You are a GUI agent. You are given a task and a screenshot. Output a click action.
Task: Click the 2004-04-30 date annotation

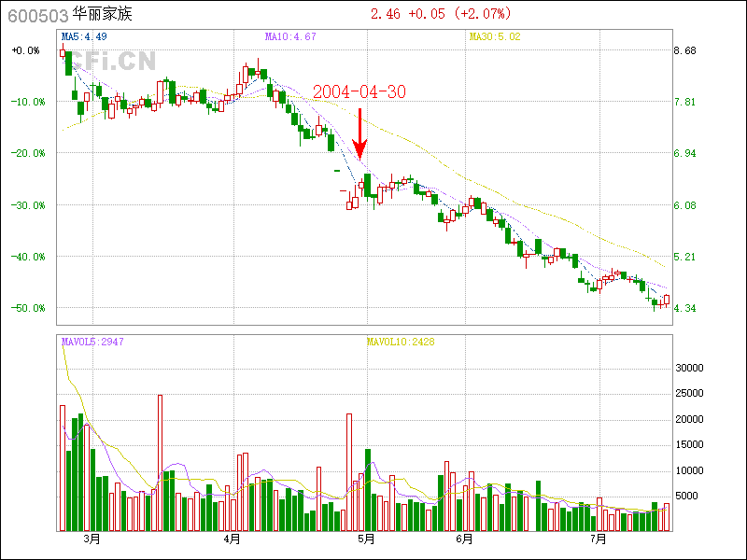pos(359,92)
